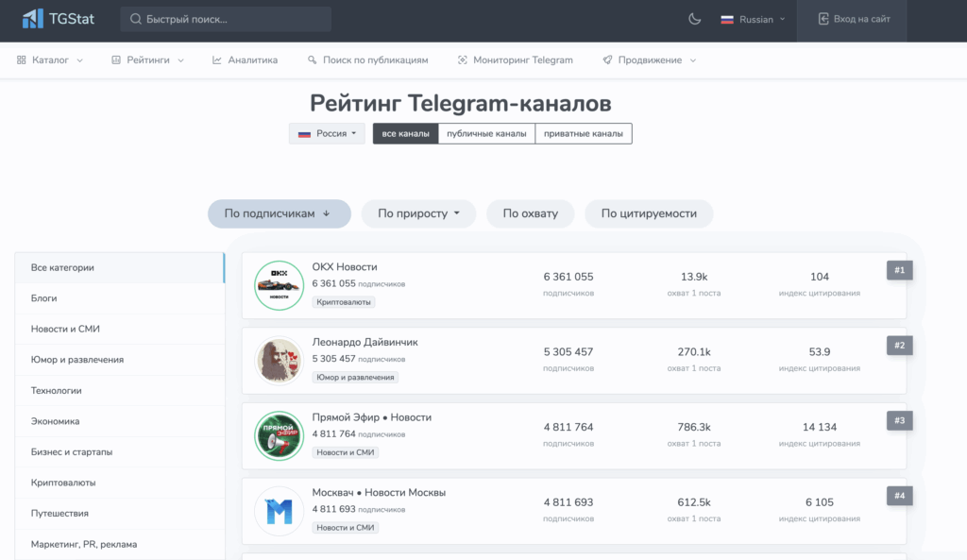Open the ОКХ Новости channel avatar
967x560 pixels.
click(279, 284)
